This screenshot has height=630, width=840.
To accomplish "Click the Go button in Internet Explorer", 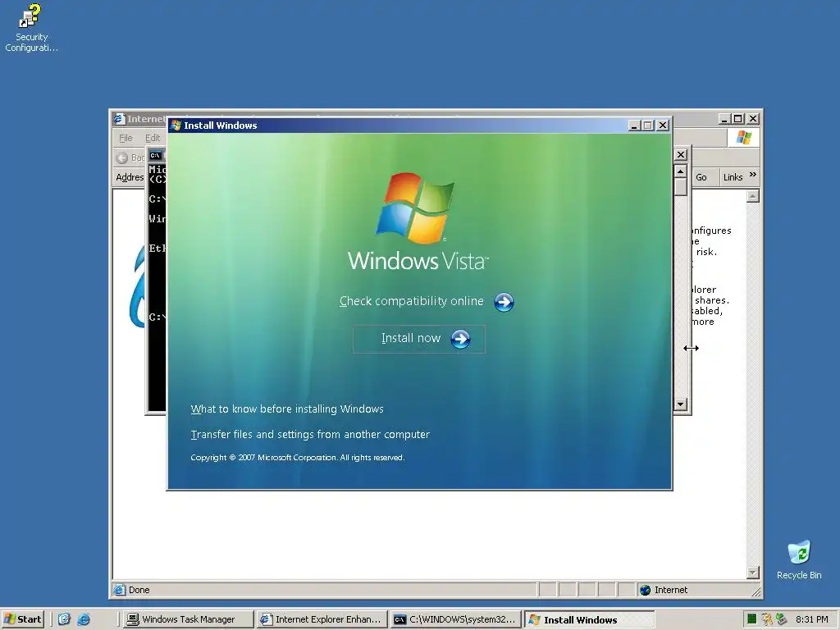I will (701, 177).
